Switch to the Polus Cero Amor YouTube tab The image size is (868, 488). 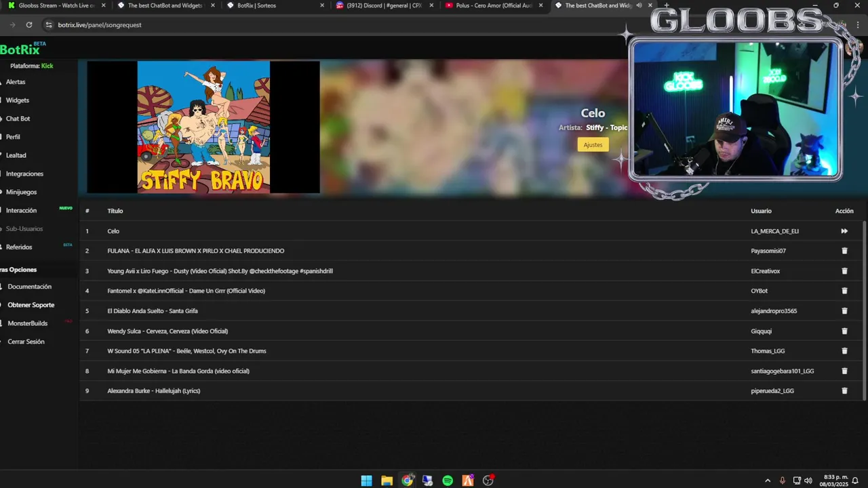493,5
